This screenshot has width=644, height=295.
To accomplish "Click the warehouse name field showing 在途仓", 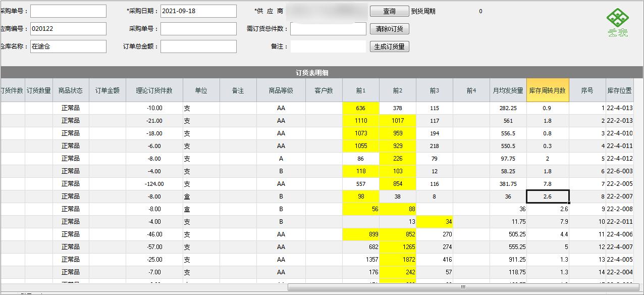I will pyautogui.click(x=68, y=46).
